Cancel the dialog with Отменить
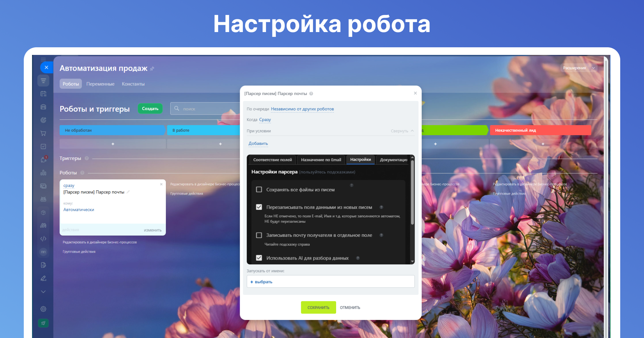Image resolution: width=644 pixels, height=338 pixels. click(350, 308)
